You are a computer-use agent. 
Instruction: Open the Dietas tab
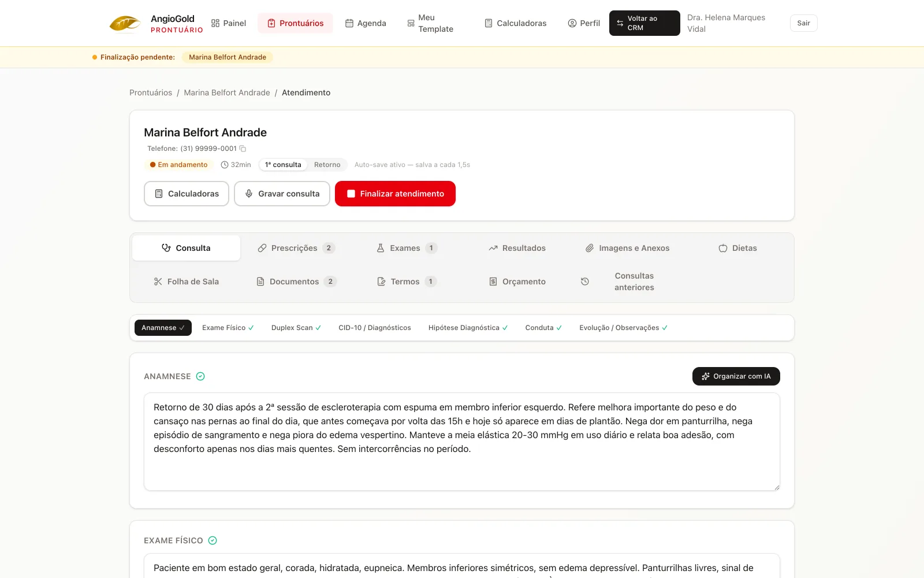pos(737,248)
